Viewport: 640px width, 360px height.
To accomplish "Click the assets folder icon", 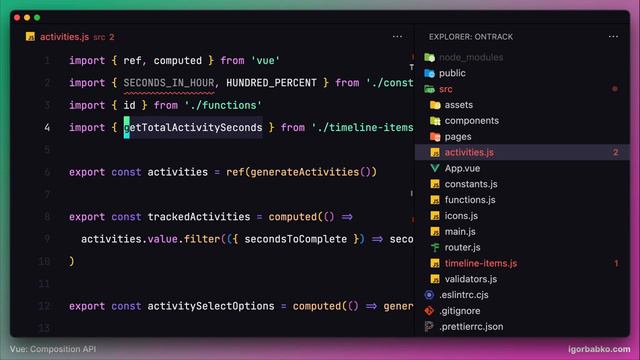I will pos(435,105).
